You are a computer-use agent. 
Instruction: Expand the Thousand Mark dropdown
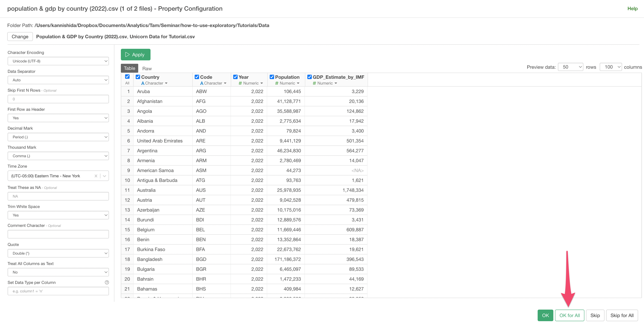pos(58,156)
